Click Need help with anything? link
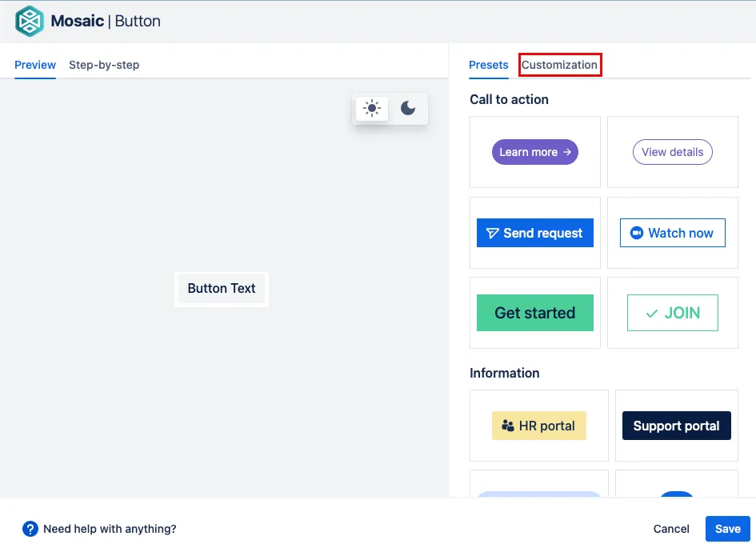The image size is (756, 548). point(110,529)
